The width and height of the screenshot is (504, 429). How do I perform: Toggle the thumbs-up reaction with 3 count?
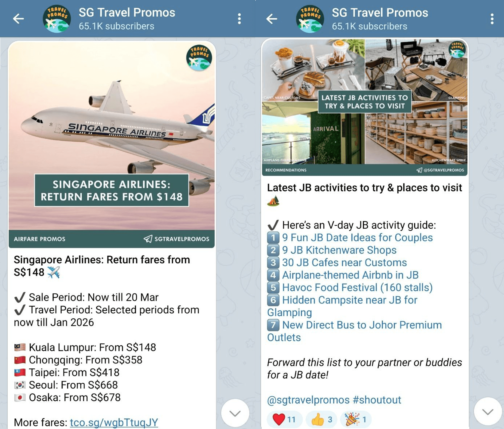click(x=322, y=419)
